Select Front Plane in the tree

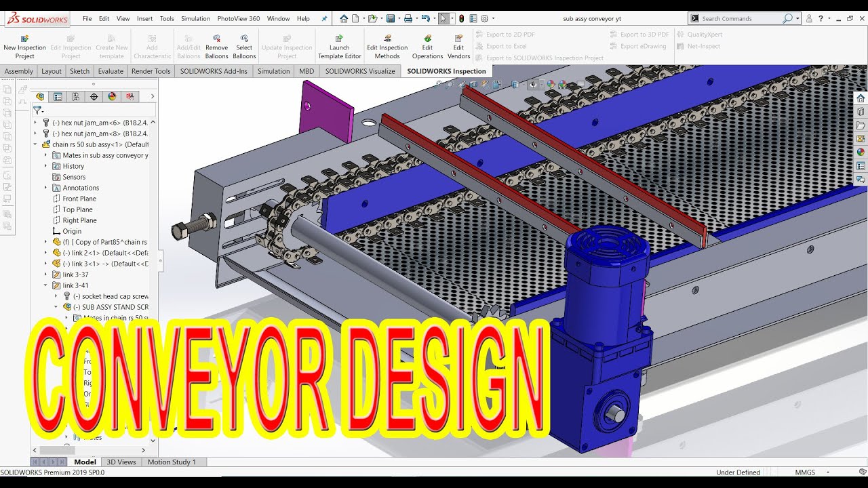(79, 199)
